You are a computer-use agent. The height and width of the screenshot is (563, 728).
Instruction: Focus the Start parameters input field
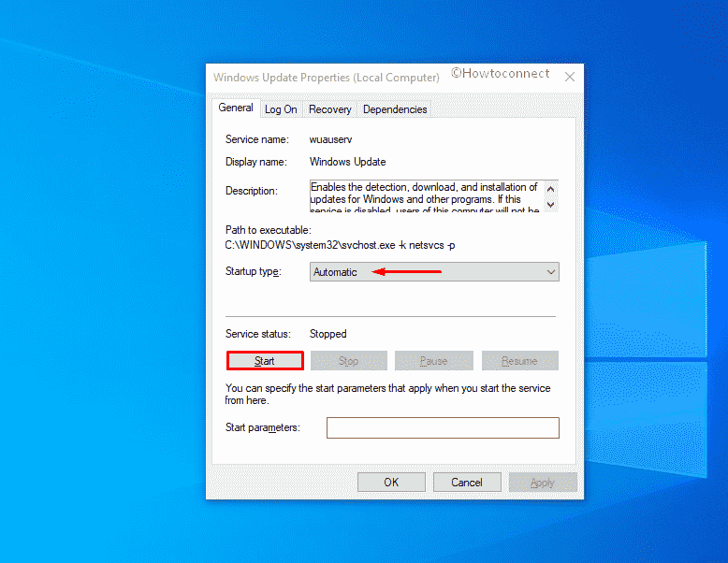point(443,427)
